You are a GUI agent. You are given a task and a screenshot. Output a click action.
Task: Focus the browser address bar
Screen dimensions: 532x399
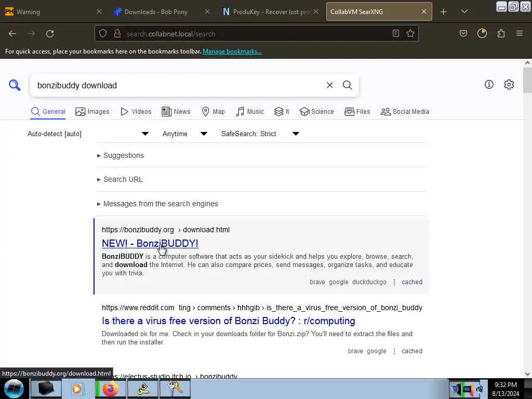256,34
